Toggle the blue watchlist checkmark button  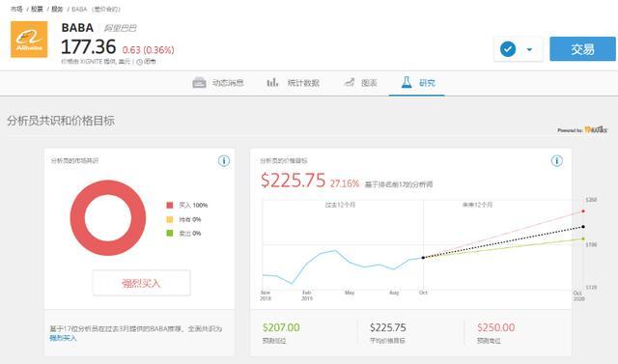(x=508, y=49)
